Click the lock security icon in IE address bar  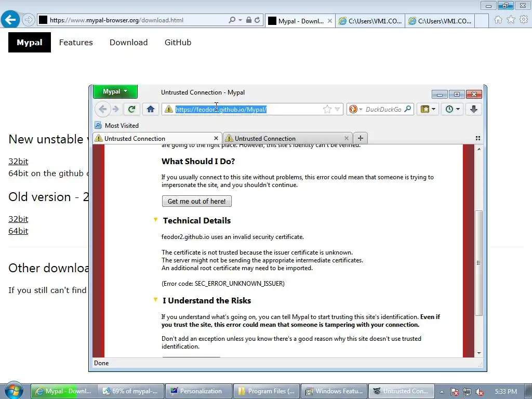click(249, 20)
